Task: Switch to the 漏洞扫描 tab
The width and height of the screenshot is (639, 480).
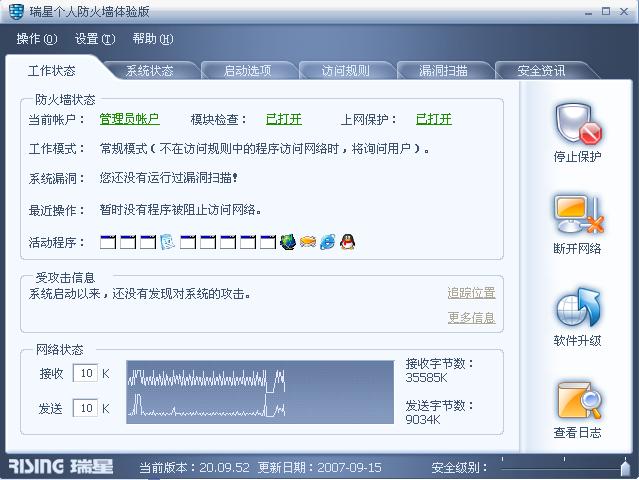Action: (443, 71)
